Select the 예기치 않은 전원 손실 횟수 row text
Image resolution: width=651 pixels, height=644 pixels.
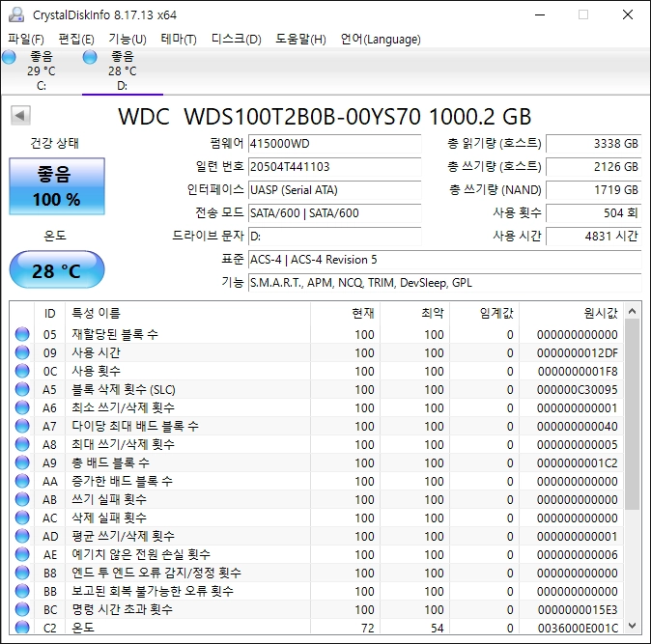point(141,554)
